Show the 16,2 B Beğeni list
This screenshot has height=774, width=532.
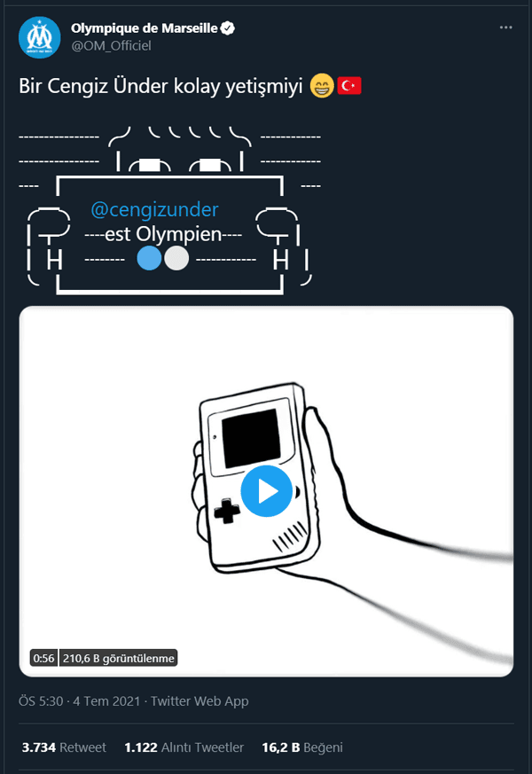coord(302,747)
